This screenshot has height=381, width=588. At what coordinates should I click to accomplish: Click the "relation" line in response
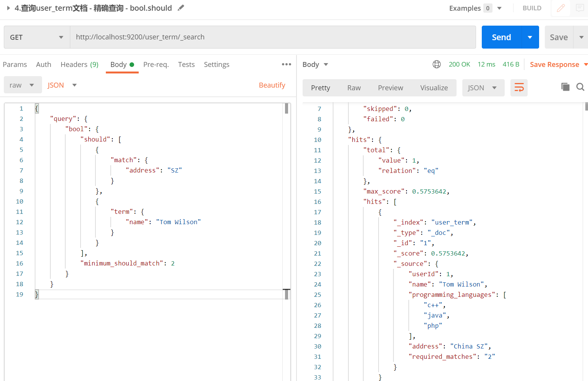pyautogui.click(x=408, y=171)
